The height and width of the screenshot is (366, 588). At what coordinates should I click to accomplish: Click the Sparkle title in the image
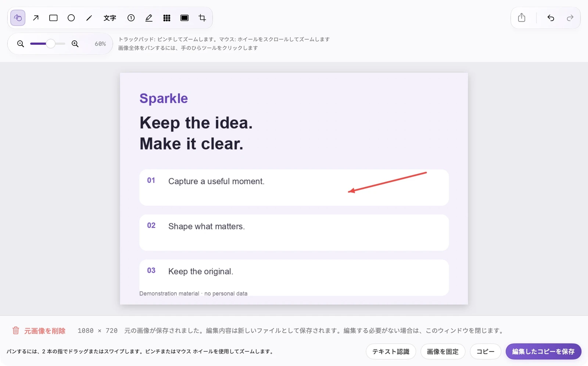[x=164, y=98]
